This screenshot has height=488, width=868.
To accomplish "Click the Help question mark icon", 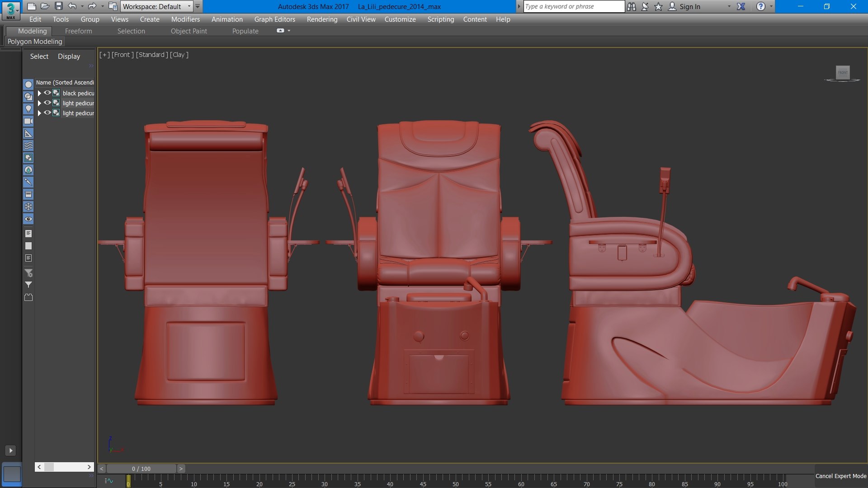I will tap(761, 6).
